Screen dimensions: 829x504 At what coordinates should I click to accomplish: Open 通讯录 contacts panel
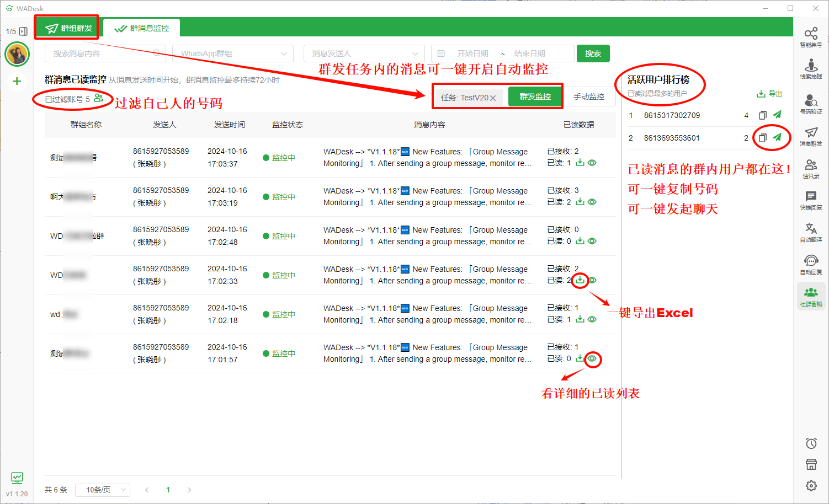[x=811, y=169]
